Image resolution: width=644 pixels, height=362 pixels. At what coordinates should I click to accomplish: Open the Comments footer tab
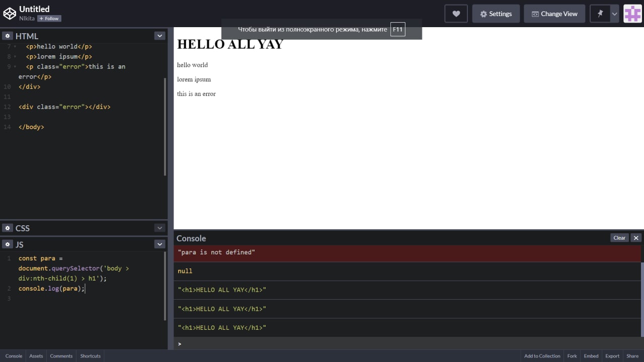click(61, 356)
